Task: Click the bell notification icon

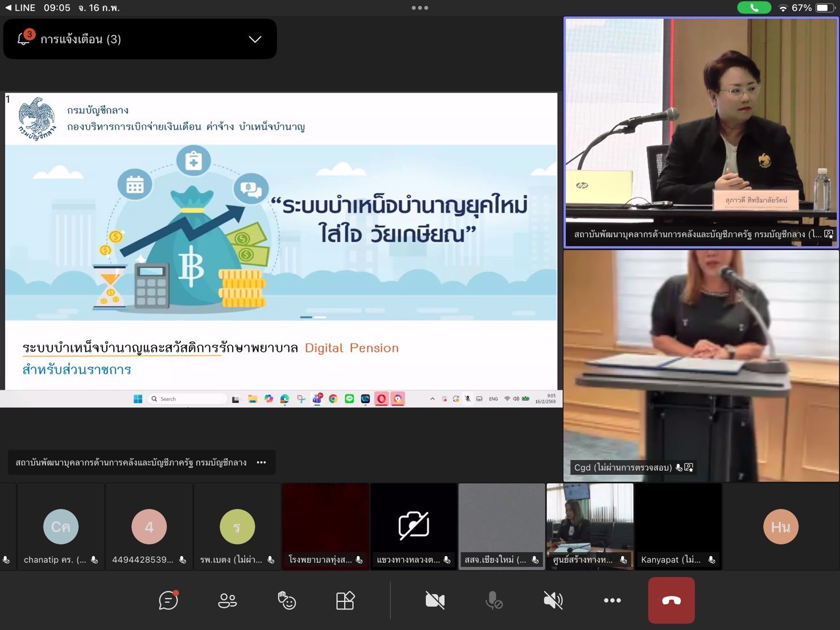Action: [24, 39]
